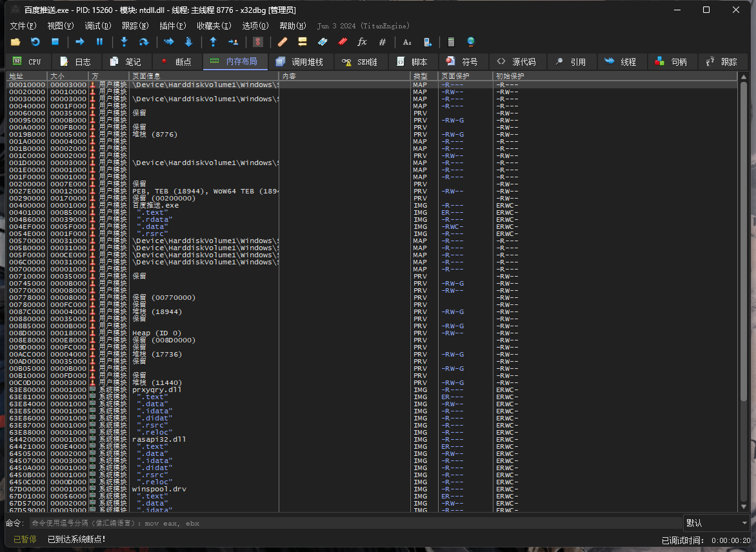Switch to the 脚本 tab
Viewport: 756px width, 552px height.
click(413, 62)
